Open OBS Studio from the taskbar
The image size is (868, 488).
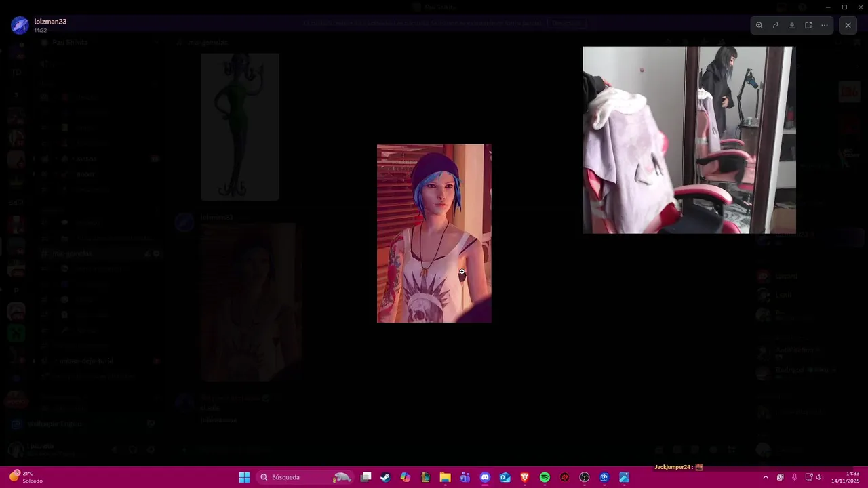click(585, 477)
